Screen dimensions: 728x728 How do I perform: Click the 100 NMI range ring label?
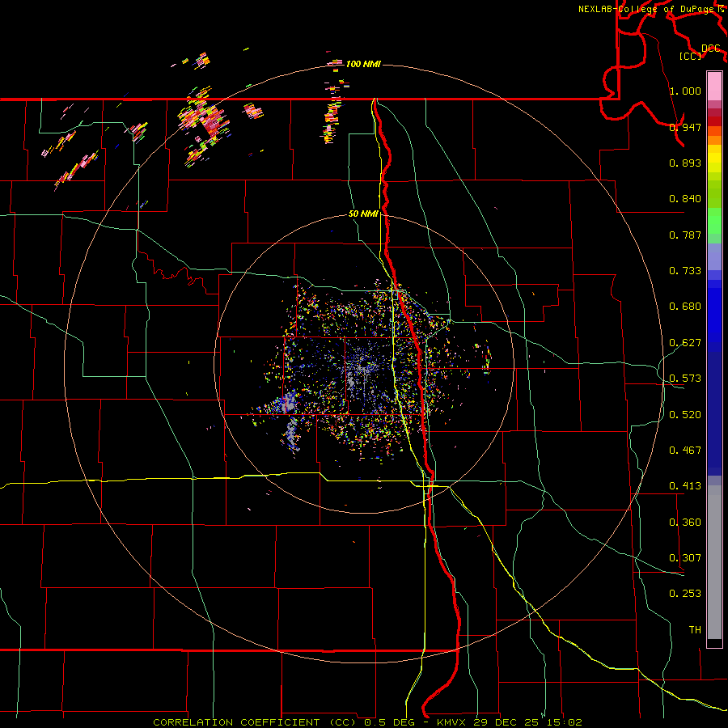point(363,64)
